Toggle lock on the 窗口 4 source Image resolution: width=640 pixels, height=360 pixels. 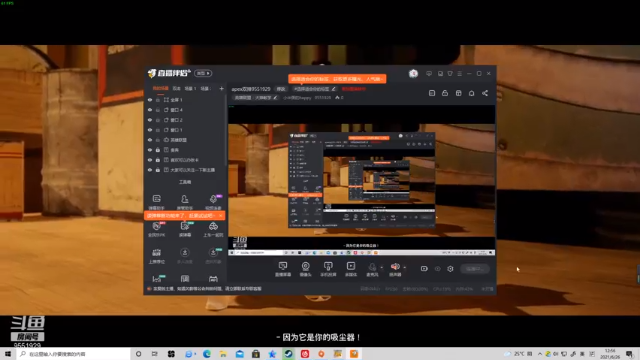tap(158, 110)
